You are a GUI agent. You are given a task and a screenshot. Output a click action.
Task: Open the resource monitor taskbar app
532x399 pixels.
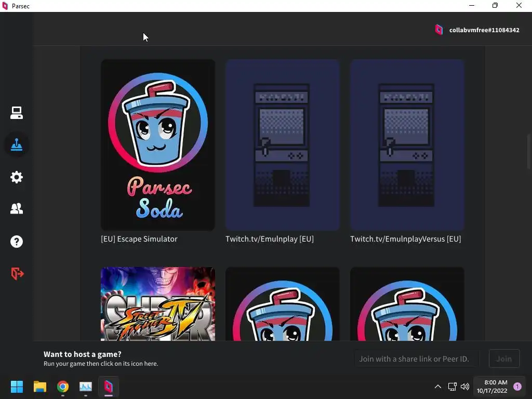click(x=86, y=387)
